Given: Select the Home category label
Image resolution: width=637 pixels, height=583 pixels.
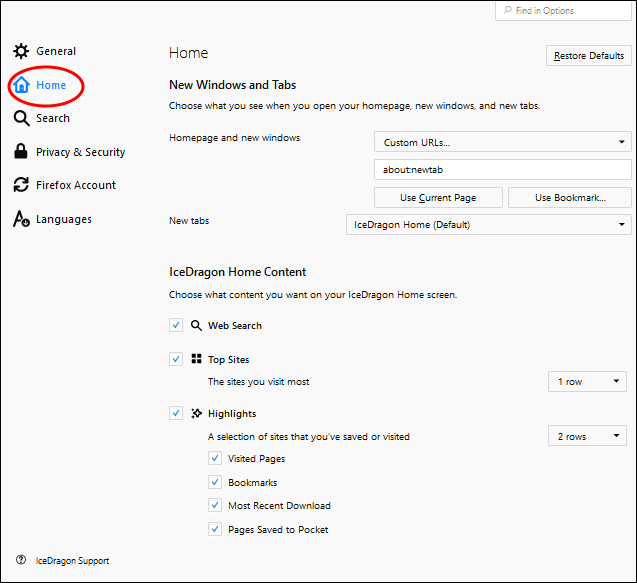Looking at the screenshot, I should (x=51, y=85).
